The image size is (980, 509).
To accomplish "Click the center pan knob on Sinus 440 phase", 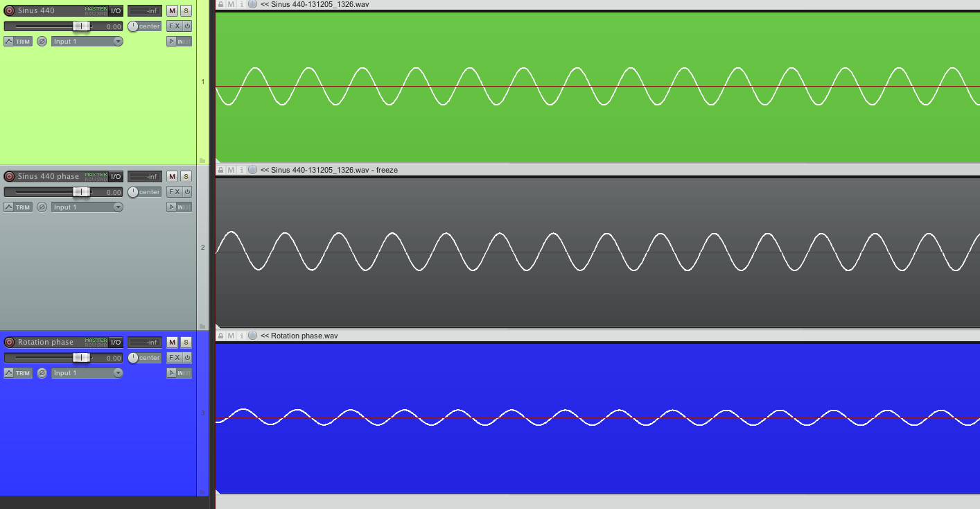I will (x=133, y=192).
